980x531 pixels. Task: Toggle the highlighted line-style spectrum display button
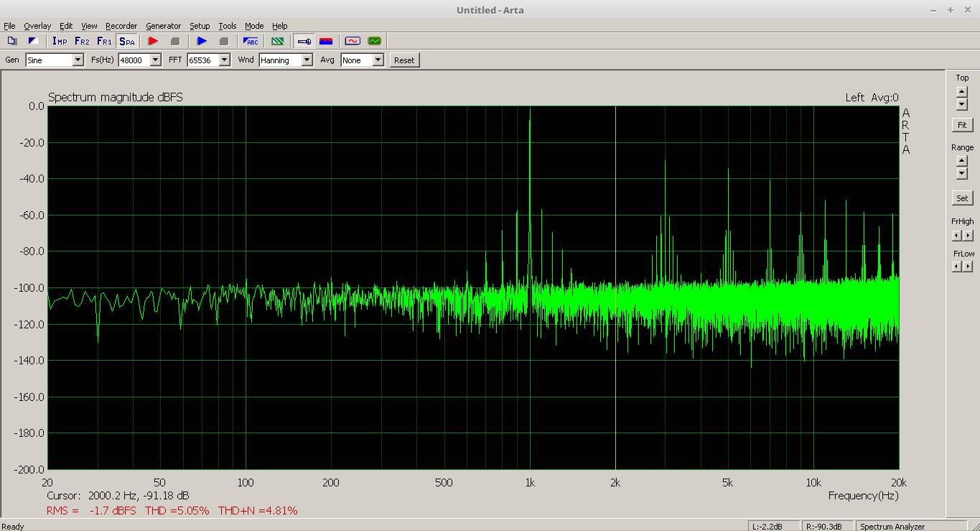point(304,41)
